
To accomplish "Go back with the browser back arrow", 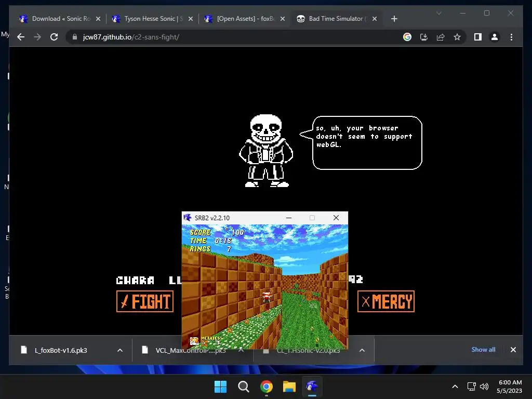I will tap(21, 37).
